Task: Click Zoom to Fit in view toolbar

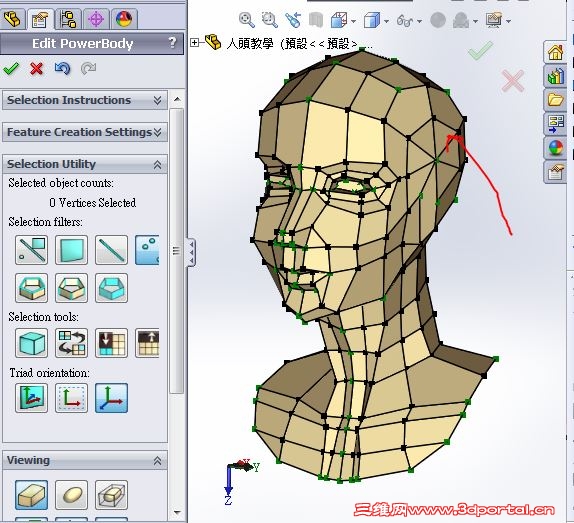Action: (246, 20)
